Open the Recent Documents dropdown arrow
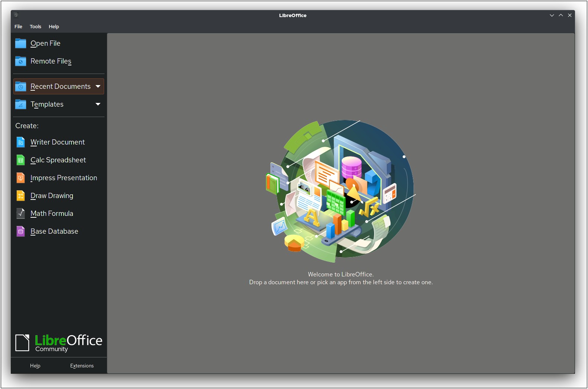The height and width of the screenshot is (389, 588). click(x=98, y=87)
